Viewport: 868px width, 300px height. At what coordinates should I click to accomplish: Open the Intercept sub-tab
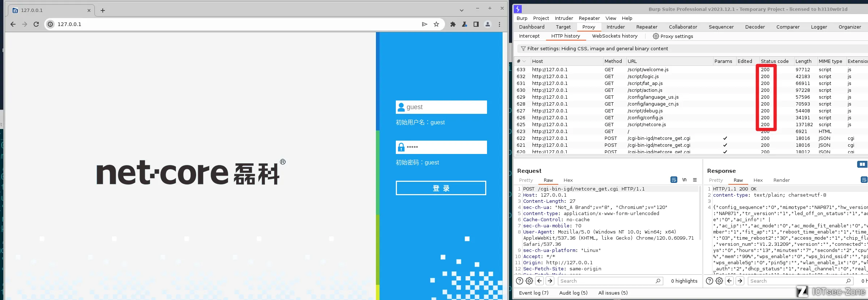(529, 36)
